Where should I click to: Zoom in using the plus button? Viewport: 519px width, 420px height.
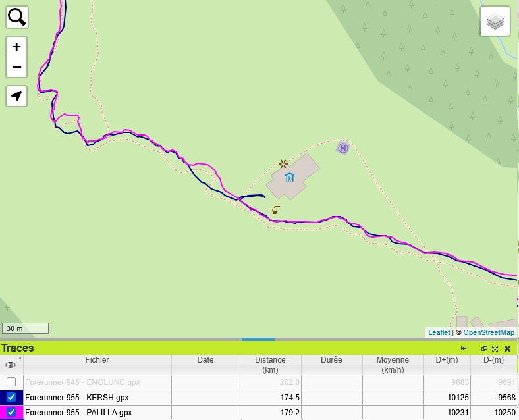(16, 47)
